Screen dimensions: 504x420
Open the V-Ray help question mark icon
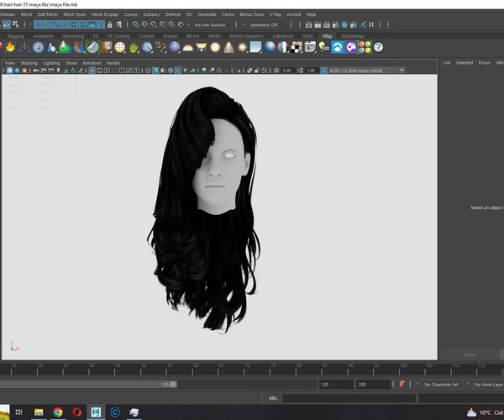point(378,47)
